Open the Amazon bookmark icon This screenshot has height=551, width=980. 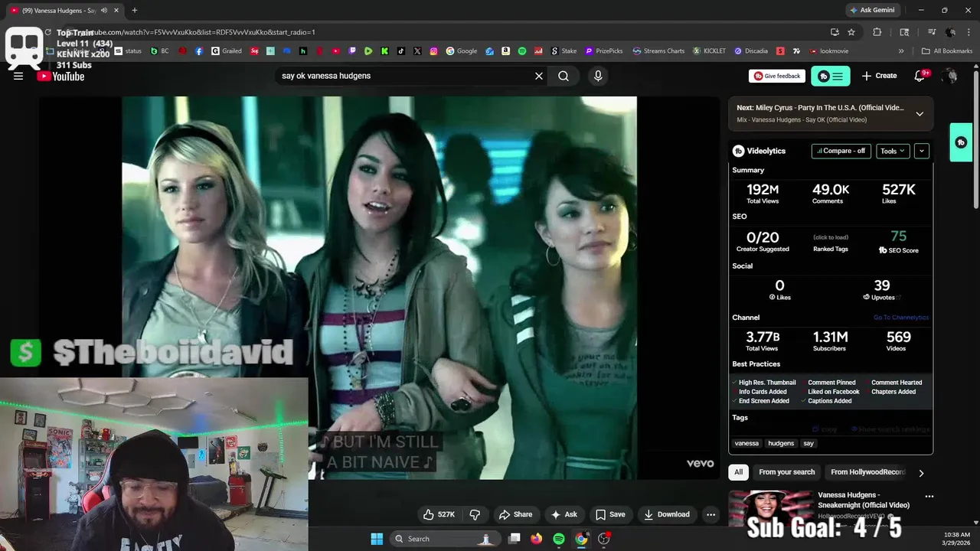(x=506, y=51)
